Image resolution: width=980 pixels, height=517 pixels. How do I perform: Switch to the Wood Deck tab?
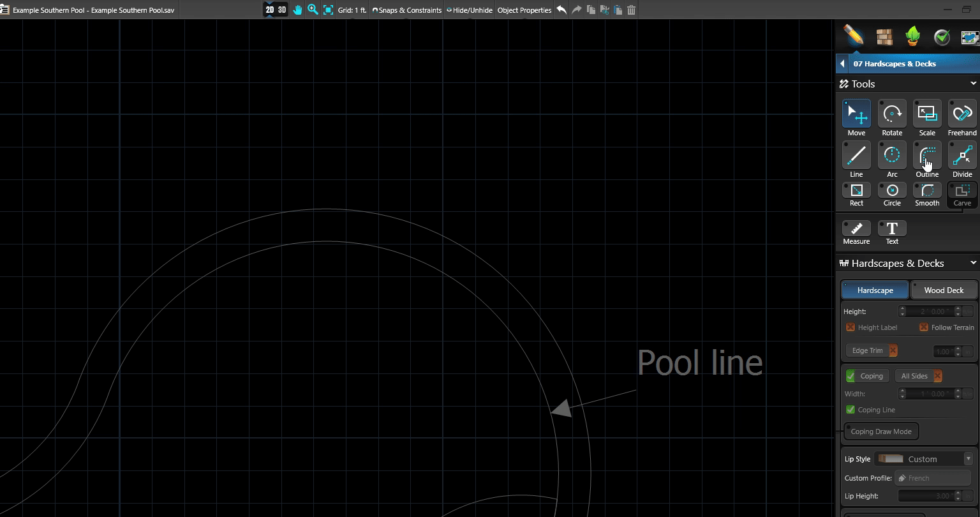[x=944, y=290]
